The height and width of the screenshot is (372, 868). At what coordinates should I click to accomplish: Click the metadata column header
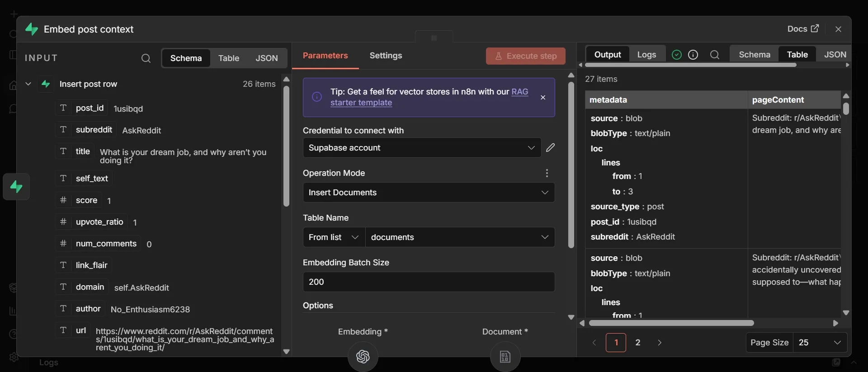coord(666,100)
